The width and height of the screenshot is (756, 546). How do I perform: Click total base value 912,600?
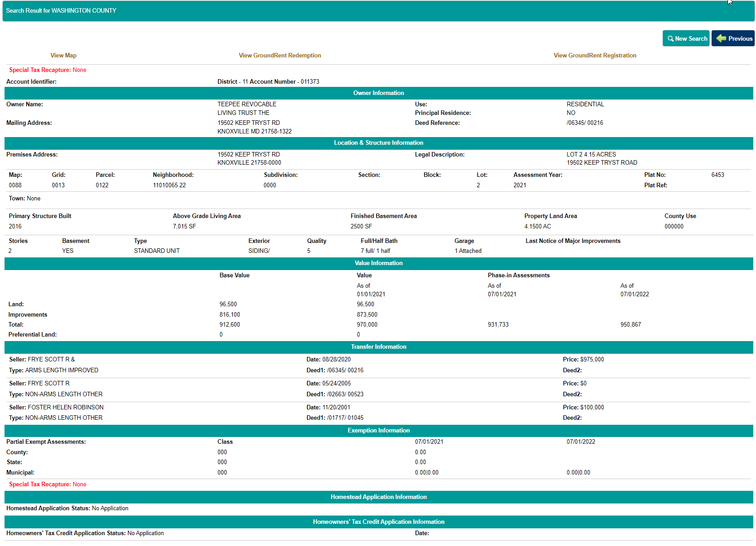[230, 325]
